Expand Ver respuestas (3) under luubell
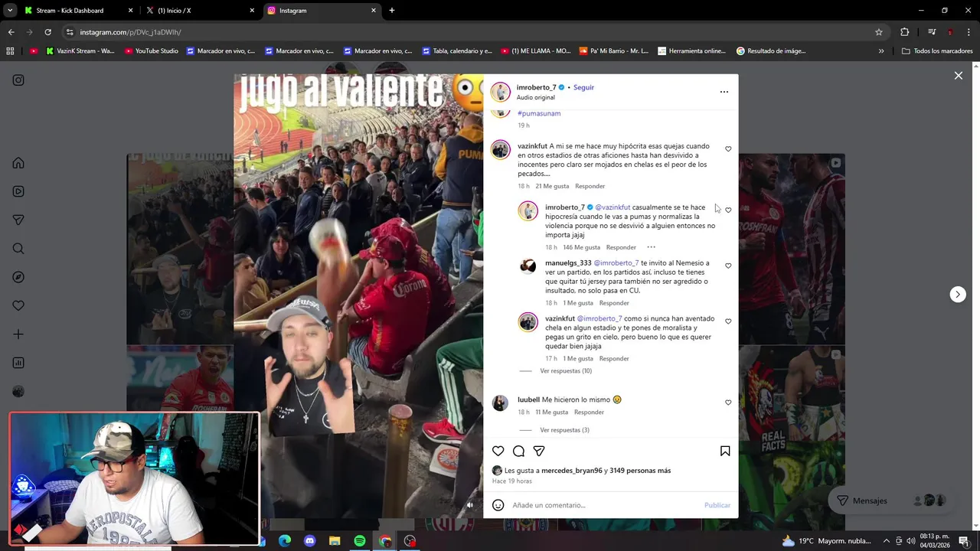 (x=564, y=430)
